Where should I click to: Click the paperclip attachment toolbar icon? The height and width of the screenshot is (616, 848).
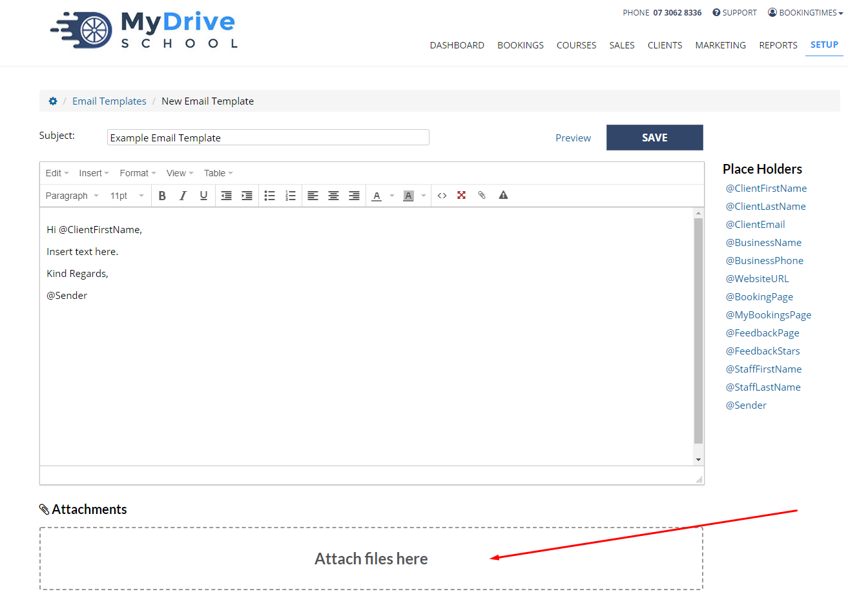click(x=482, y=195)
